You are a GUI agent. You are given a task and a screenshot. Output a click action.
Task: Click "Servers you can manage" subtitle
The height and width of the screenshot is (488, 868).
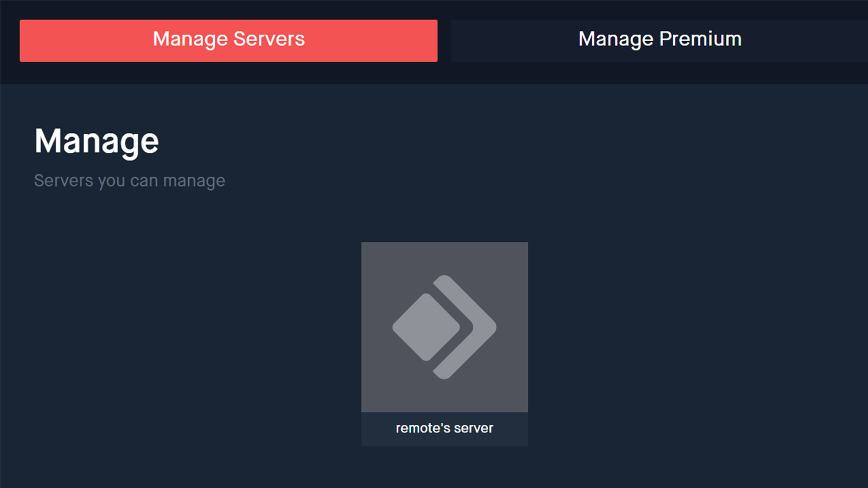point(130,181)
